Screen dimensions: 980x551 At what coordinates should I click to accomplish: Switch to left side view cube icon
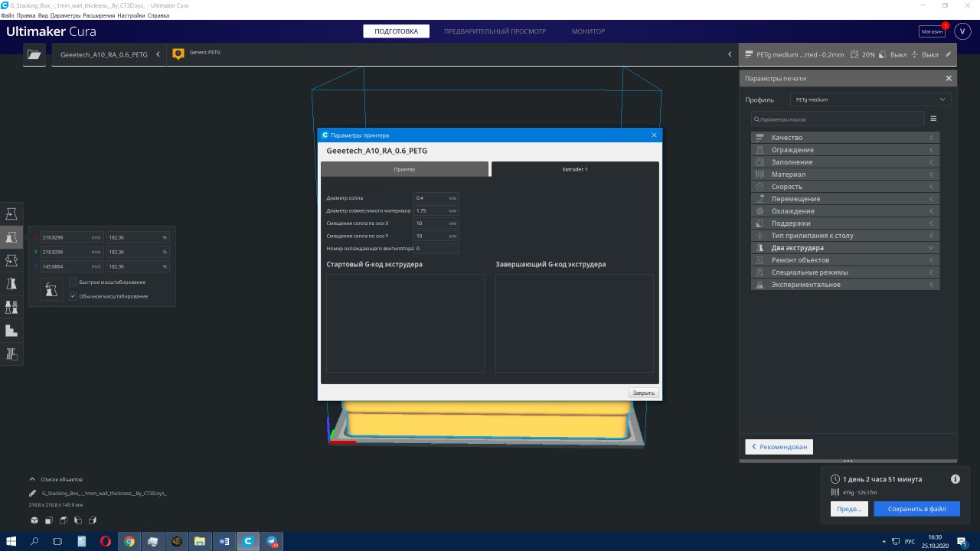coord(78,520)
